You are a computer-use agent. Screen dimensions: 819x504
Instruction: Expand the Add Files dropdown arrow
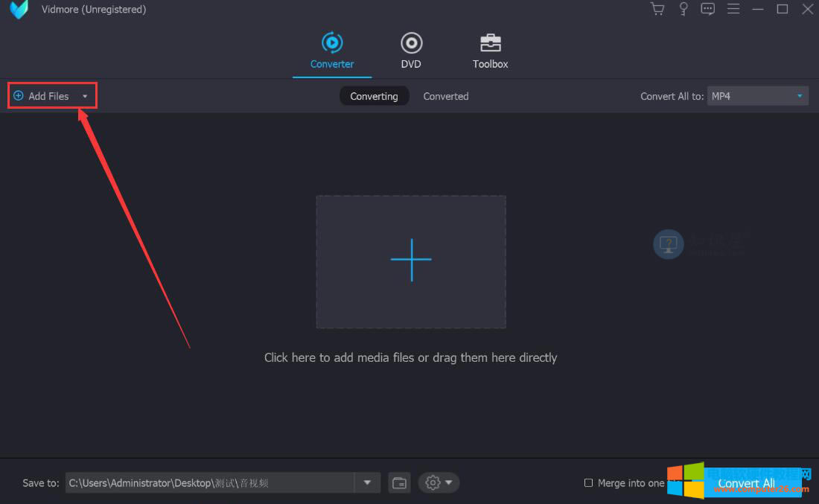[85, 96]
